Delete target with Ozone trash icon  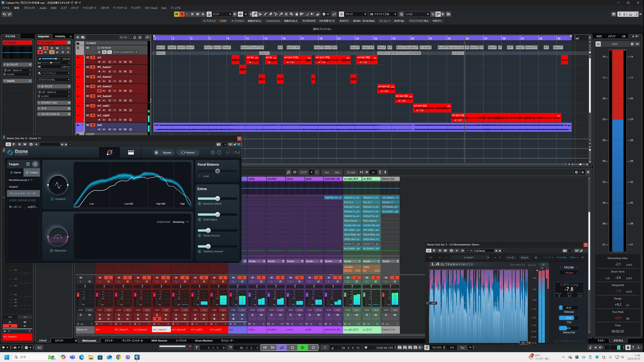click(x=28, y=164)
